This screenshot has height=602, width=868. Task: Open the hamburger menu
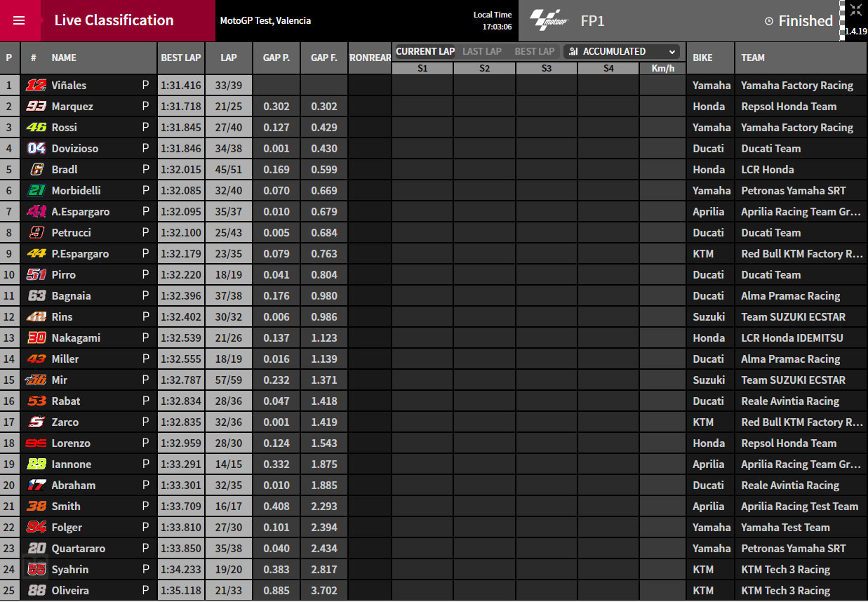[x=19, y=20]
